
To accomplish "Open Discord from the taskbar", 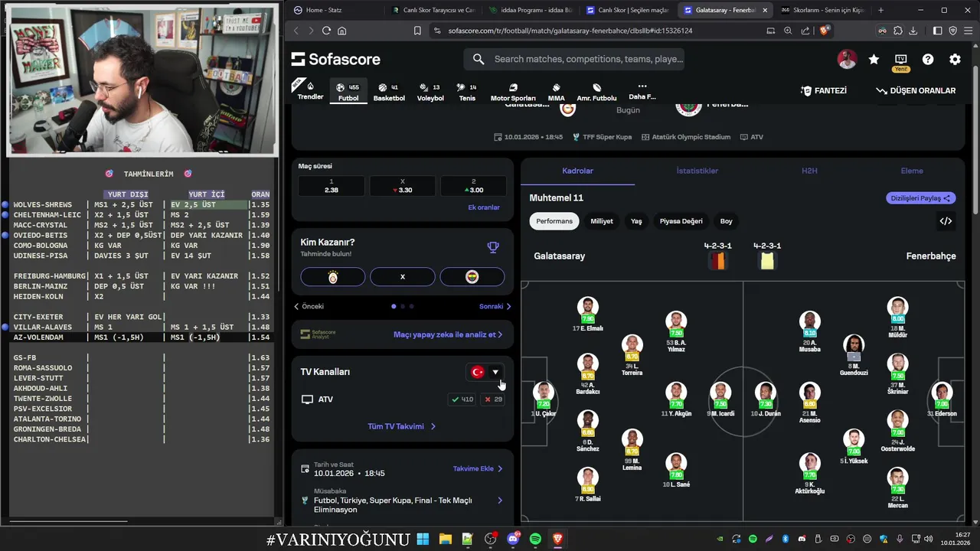I will coord(513,539).
